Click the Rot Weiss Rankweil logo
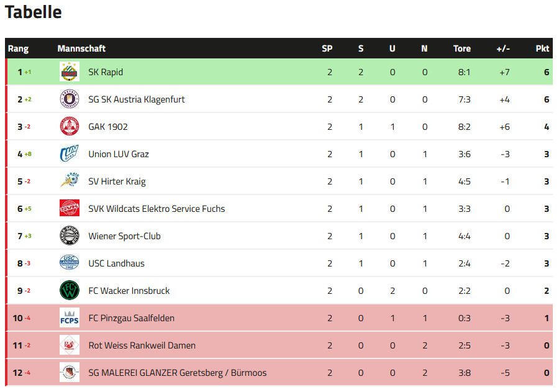 (x=70, y=345)
